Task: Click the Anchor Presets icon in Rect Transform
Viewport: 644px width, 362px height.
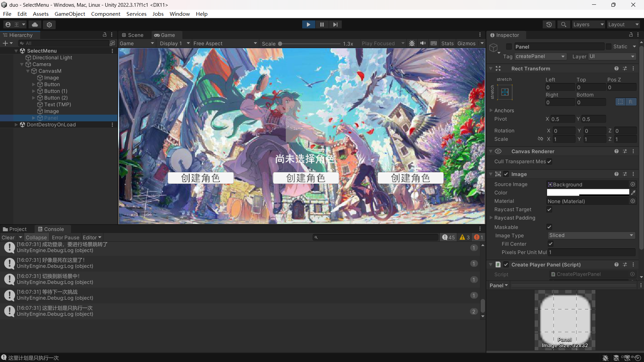Action: point(505,92)
